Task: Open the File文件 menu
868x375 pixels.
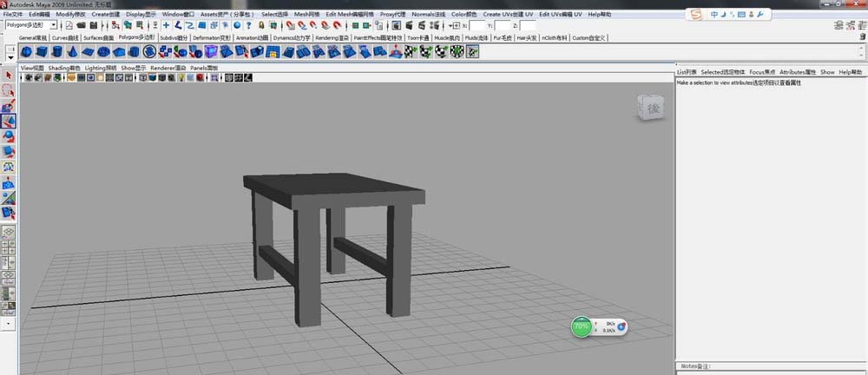Action: (x=13, y=14)
